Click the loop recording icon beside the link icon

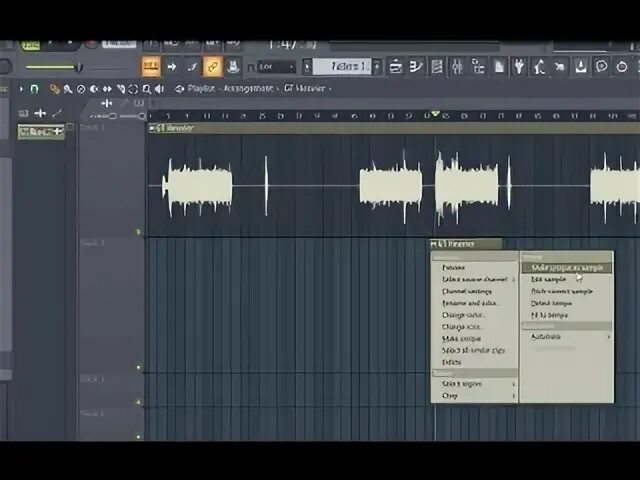click(x=233, y=67)
